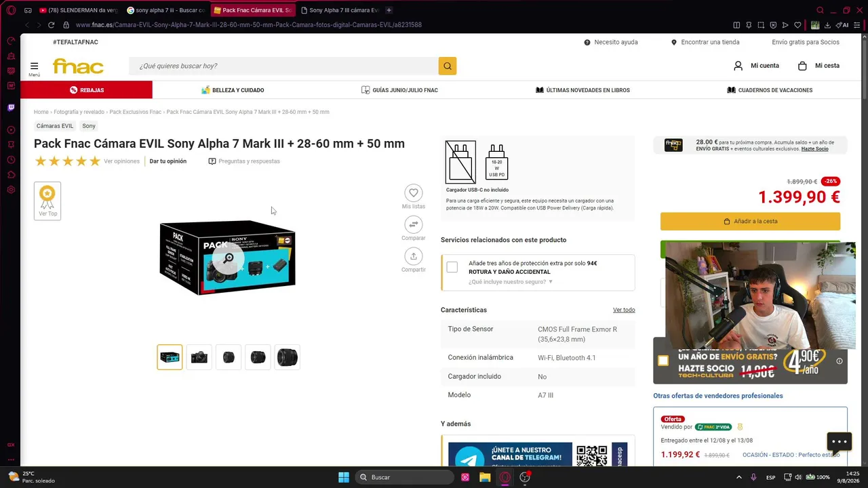Click Dar tu opinión link
This screenshot has width=868, height=488.
(x=167, y=161)
